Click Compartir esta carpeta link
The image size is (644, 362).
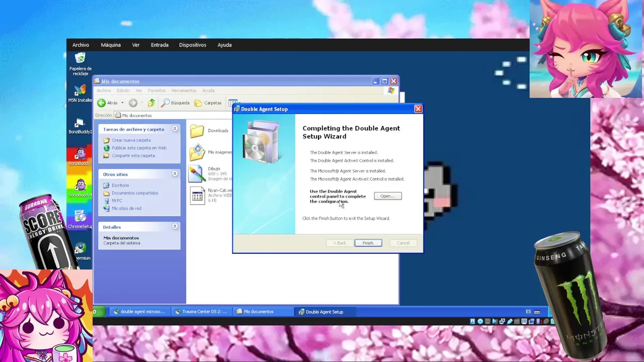tap(133, 155)
